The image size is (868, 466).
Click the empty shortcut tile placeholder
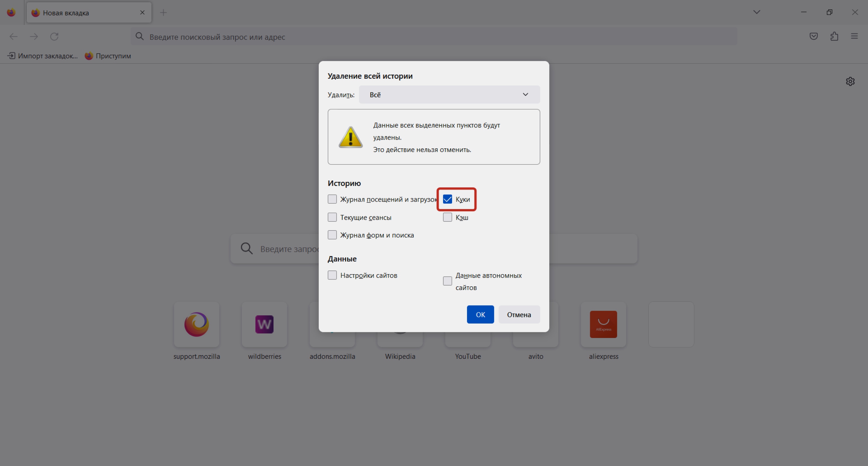click(671, 324)
